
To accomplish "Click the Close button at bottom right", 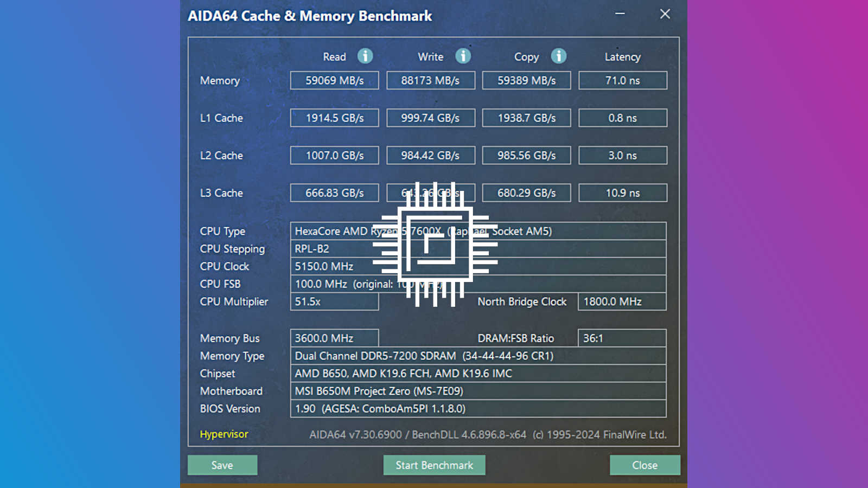I will (x=644, y=465).
